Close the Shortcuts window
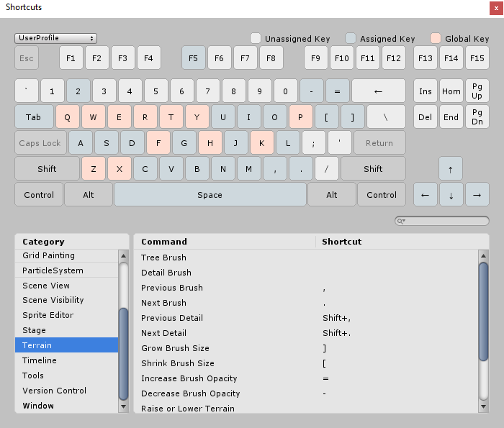 [496, 9]
